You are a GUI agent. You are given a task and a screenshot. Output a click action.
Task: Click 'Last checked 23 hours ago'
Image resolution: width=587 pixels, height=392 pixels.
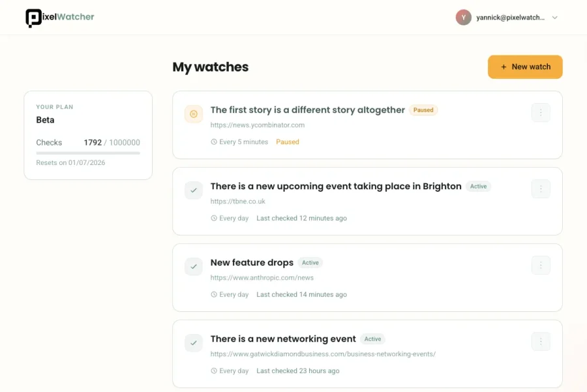[x=298, y=371]
